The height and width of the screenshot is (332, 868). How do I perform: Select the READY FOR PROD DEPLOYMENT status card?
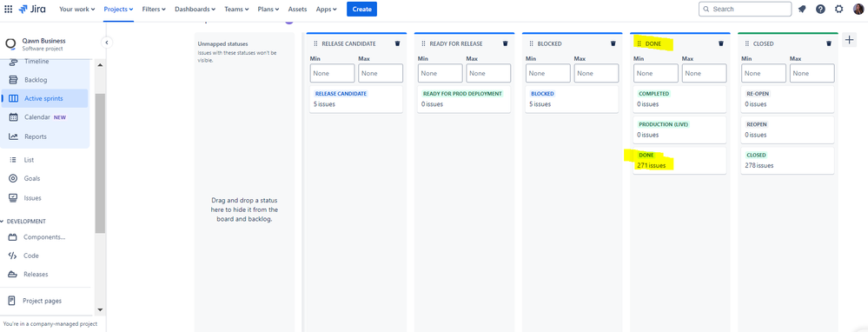(x=464, y=99)
